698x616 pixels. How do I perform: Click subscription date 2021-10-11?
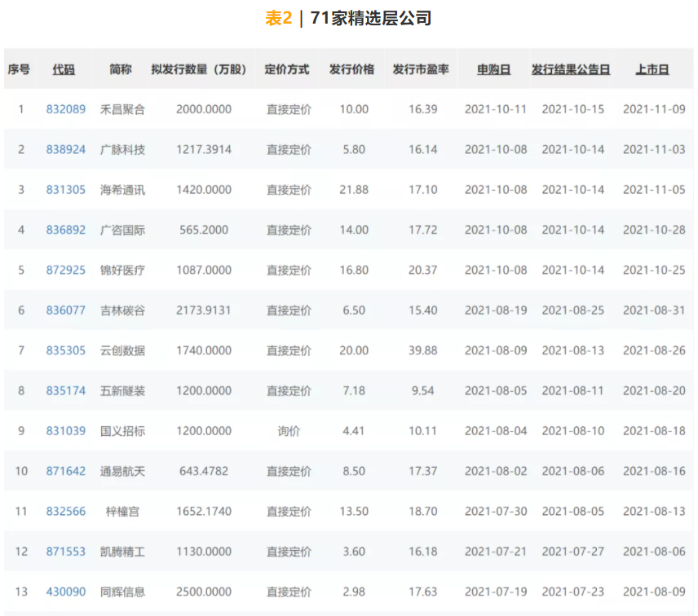[496, 109]
